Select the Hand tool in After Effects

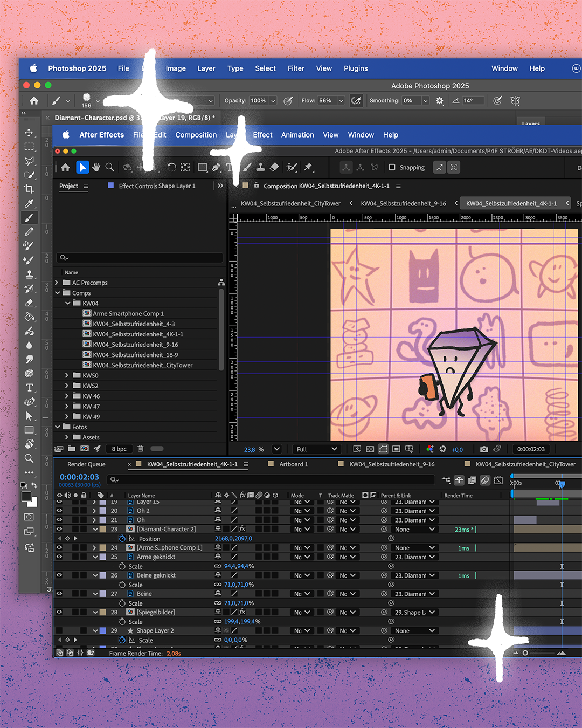tap(96, 167)
